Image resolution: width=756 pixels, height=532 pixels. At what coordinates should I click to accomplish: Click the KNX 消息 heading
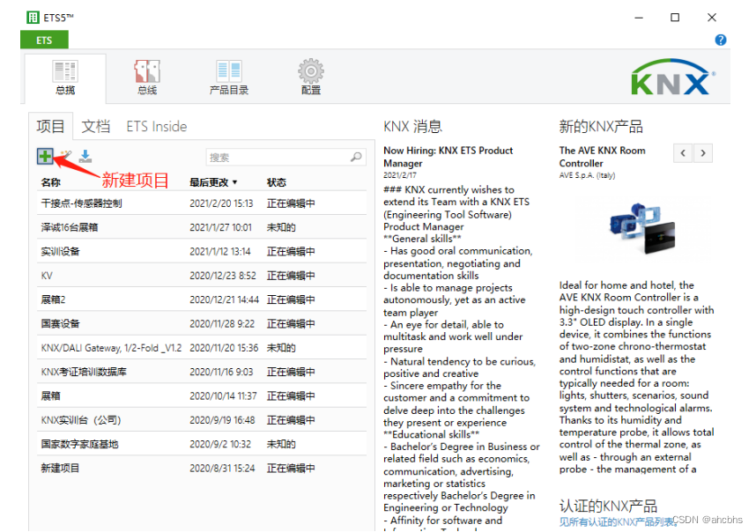tap(412, 126)
